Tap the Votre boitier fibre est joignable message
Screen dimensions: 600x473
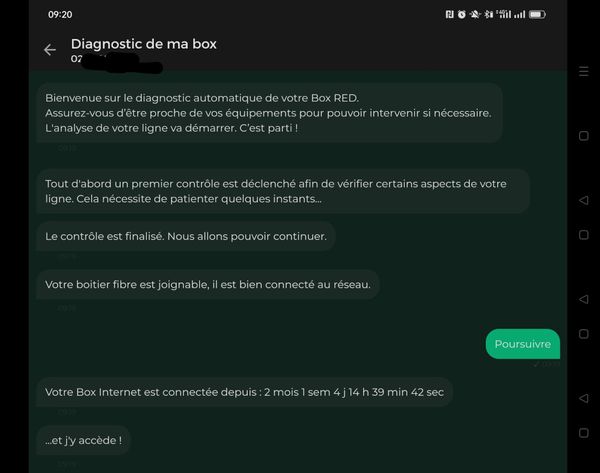point(208,285)
